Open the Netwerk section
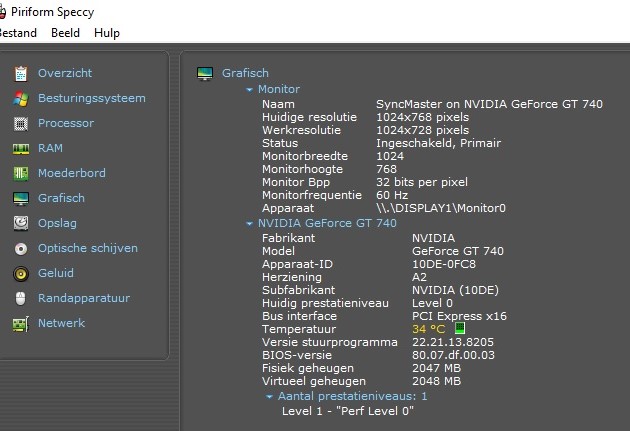630x431 pixels. pyautogui.click(x=61, y=323)
